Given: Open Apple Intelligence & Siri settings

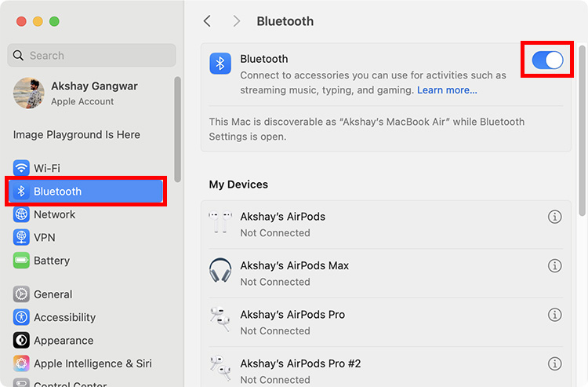Looking at the screenshot, I should click(86, 363).
